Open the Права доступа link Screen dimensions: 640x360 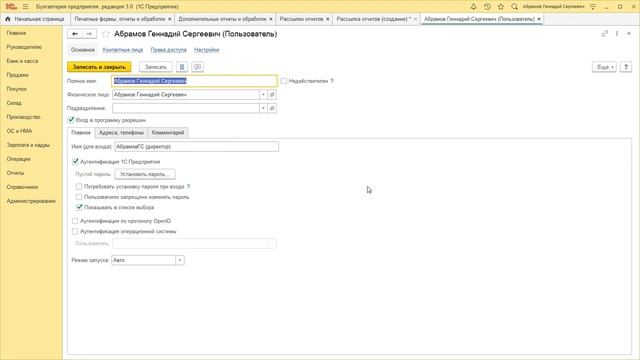click(x=169, y=50)
